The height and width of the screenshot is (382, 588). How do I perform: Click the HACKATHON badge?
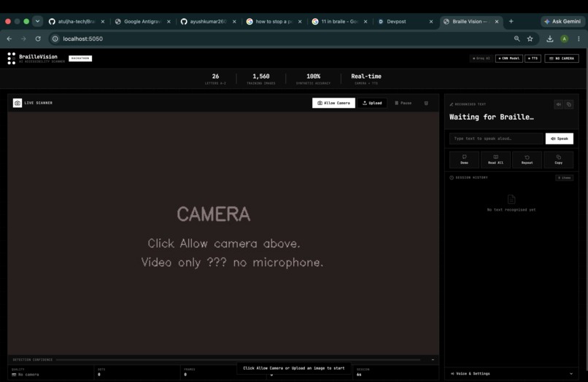pos(80,58)
